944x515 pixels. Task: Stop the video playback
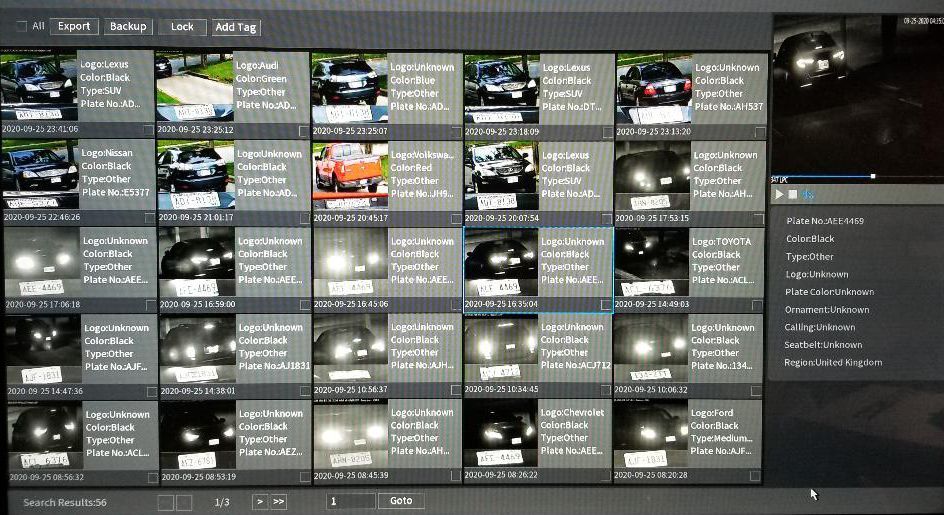[x=793, y=194]
